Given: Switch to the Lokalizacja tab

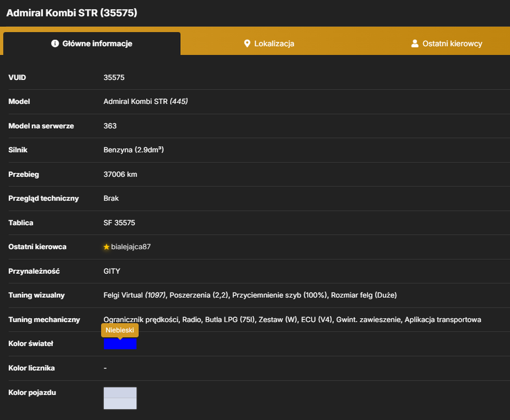Looking at the screenshot, I should pyautogui.click(x=269, y=43).
